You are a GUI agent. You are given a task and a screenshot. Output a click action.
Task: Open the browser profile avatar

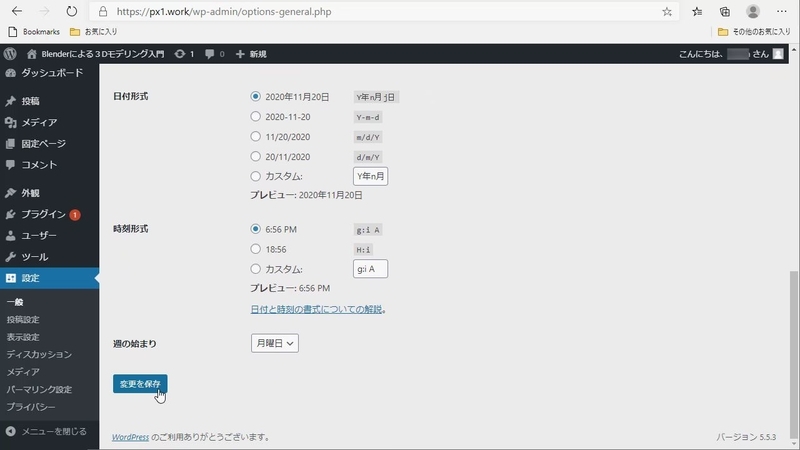click(x=753, y=11)
